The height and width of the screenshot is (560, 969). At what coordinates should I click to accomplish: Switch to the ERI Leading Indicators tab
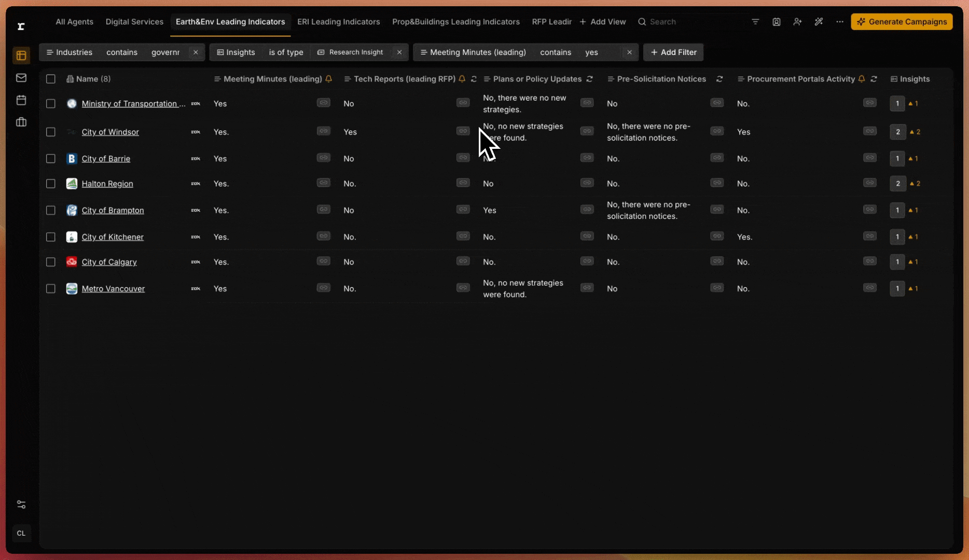338,22
